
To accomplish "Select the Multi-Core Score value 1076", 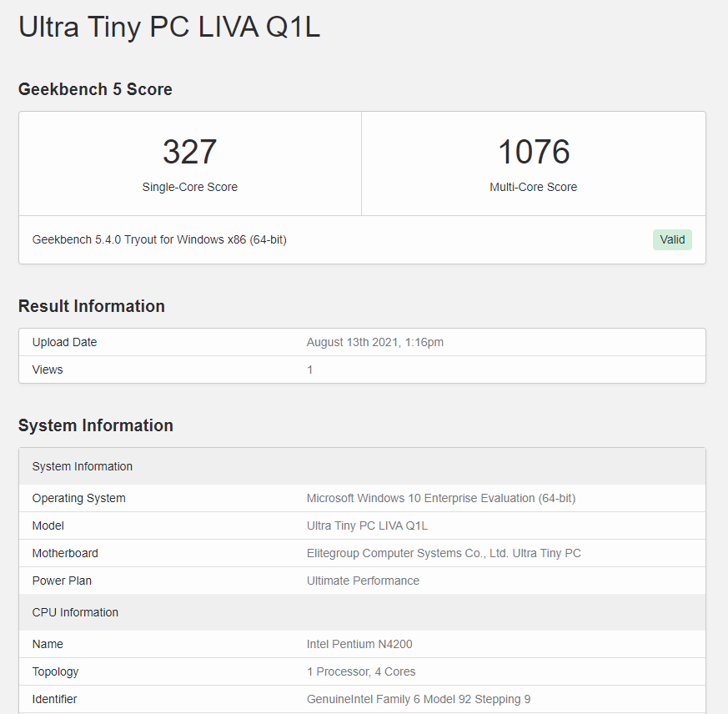I will click(x=534, y=152).
